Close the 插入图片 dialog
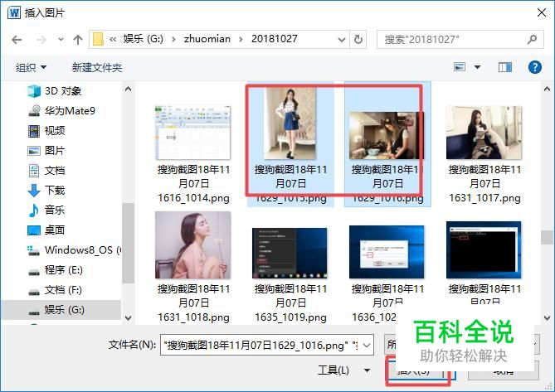This screenshot has height=392, width=555. click(542, 12)
